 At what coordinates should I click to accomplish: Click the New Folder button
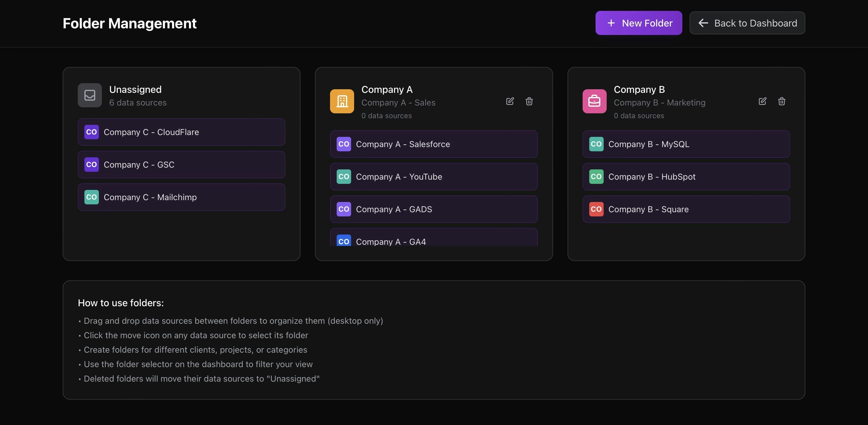[x=639, y=23]
